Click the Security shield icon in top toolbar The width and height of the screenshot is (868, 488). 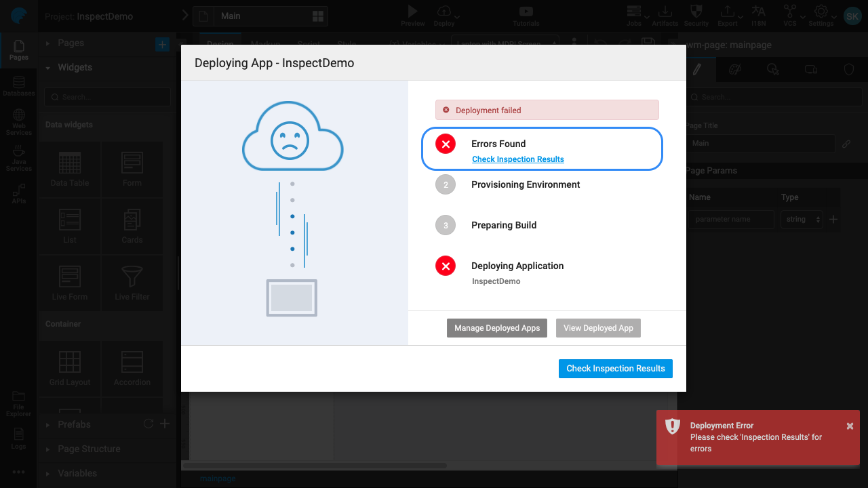[x=696, y=11]
